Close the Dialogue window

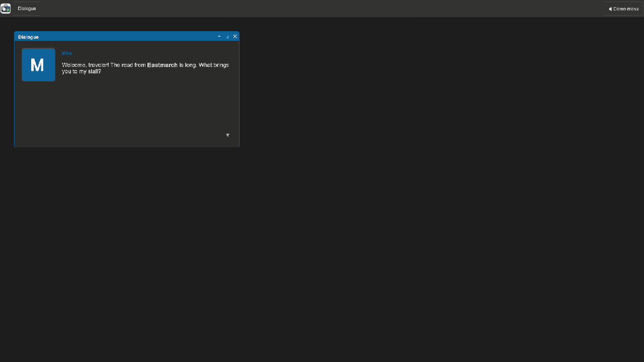tap(235, 36)
